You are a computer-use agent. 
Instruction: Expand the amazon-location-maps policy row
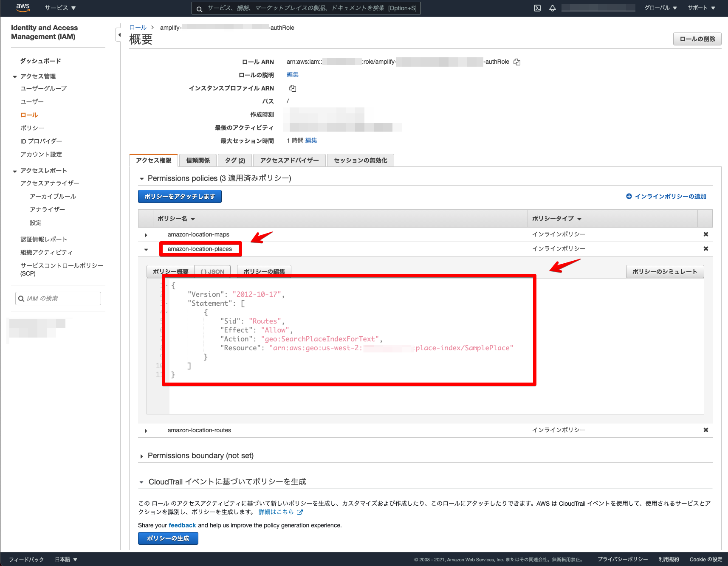[x=146, y=234]
